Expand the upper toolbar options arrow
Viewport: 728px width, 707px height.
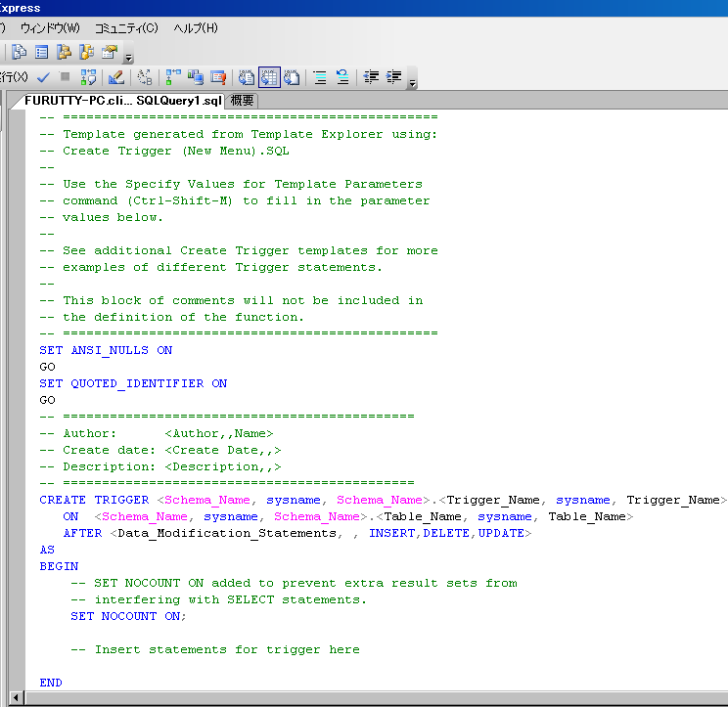pos(128,58)
